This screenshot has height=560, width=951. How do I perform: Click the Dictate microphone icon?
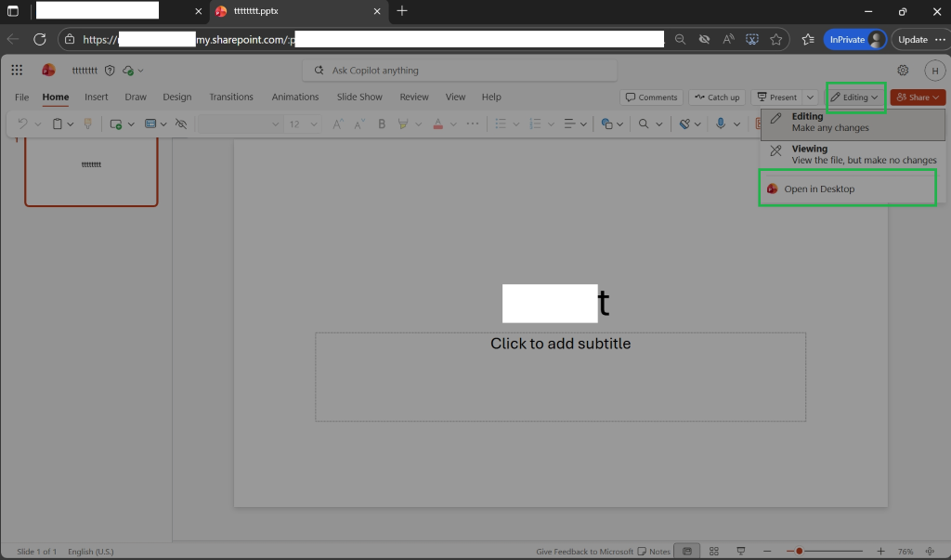tap(720, 124)
